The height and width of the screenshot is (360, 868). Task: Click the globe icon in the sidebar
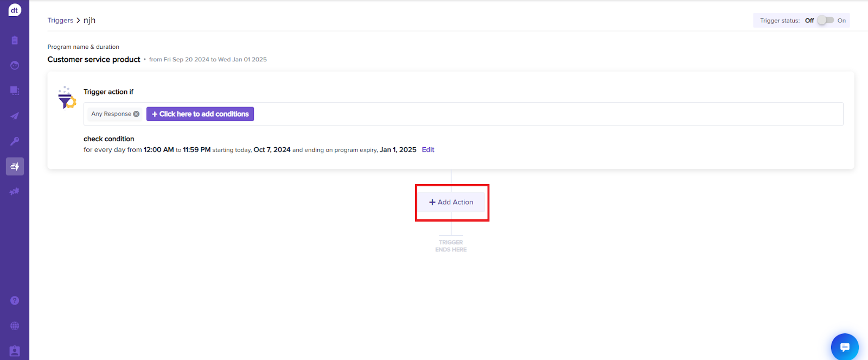point(15,326)
